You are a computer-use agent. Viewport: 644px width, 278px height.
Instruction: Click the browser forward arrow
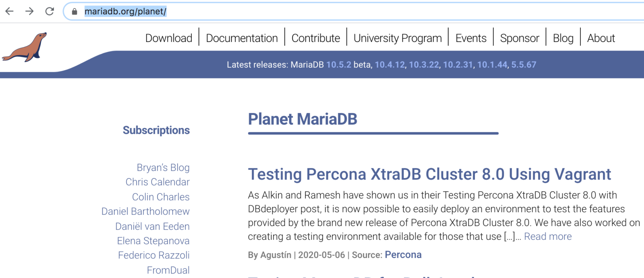[30, 11]
